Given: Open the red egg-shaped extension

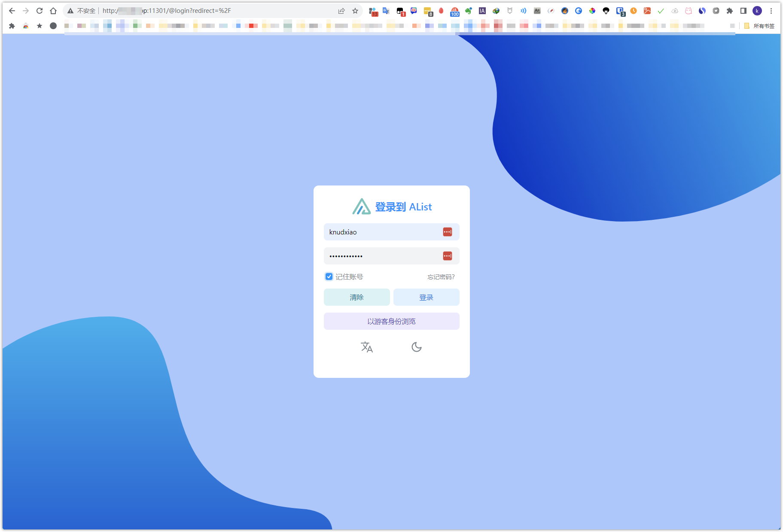Looking at the screenshot, I should [x=441, y=11].
